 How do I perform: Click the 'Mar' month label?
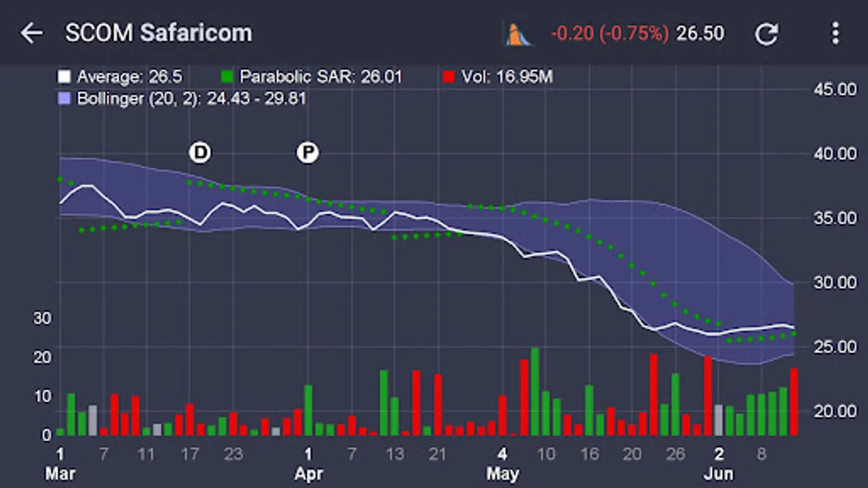[60, 474]
